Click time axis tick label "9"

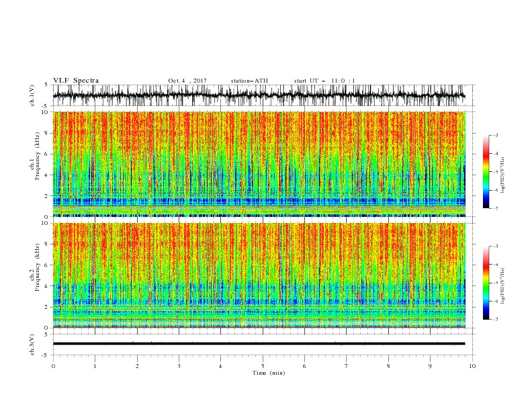click(430, 366)
